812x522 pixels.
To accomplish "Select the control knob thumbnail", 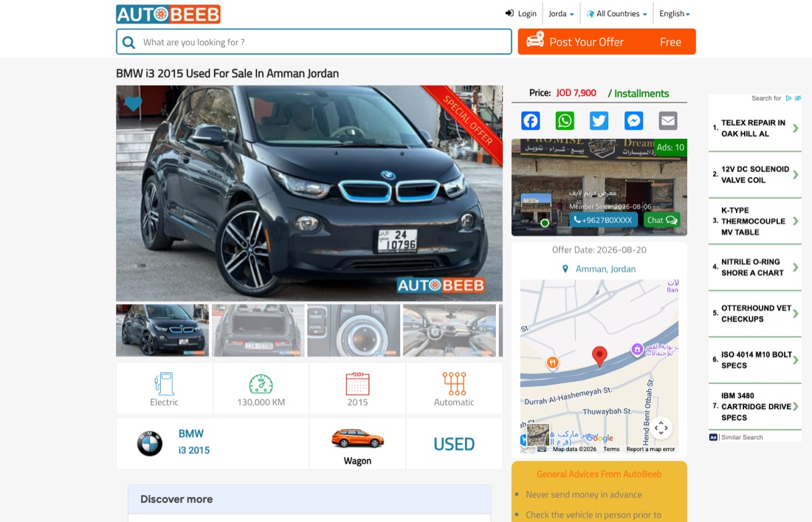I will pyautogui.click(x=354, y=330).
